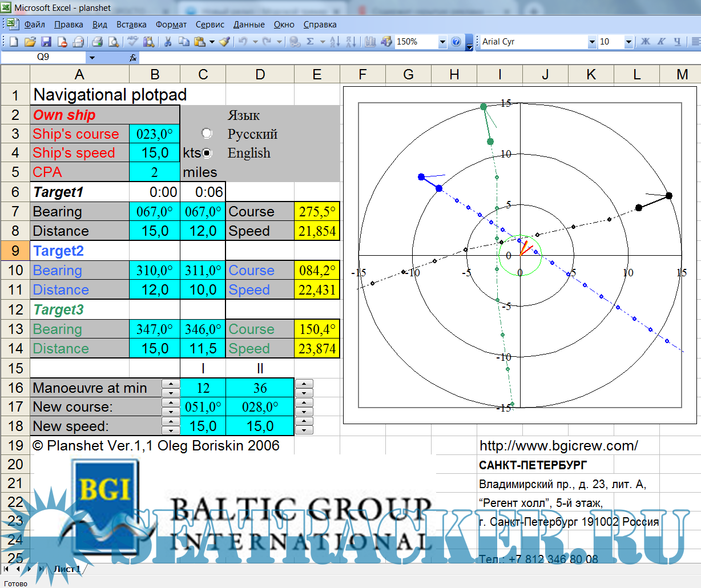Click the http://www.bgicrew.com/ link
Image resolution: width=701 pixels, height=588 pixels.
[x=558, y=446]
